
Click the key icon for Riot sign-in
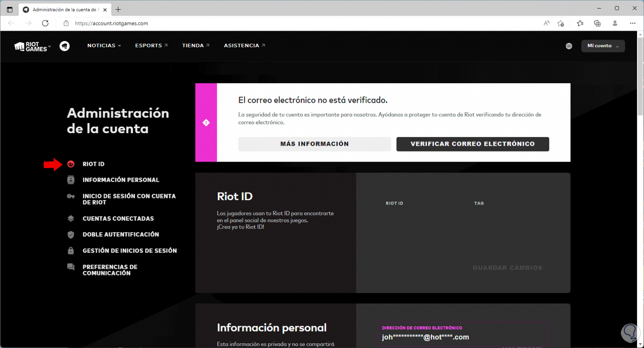click(x=71, y=196)
